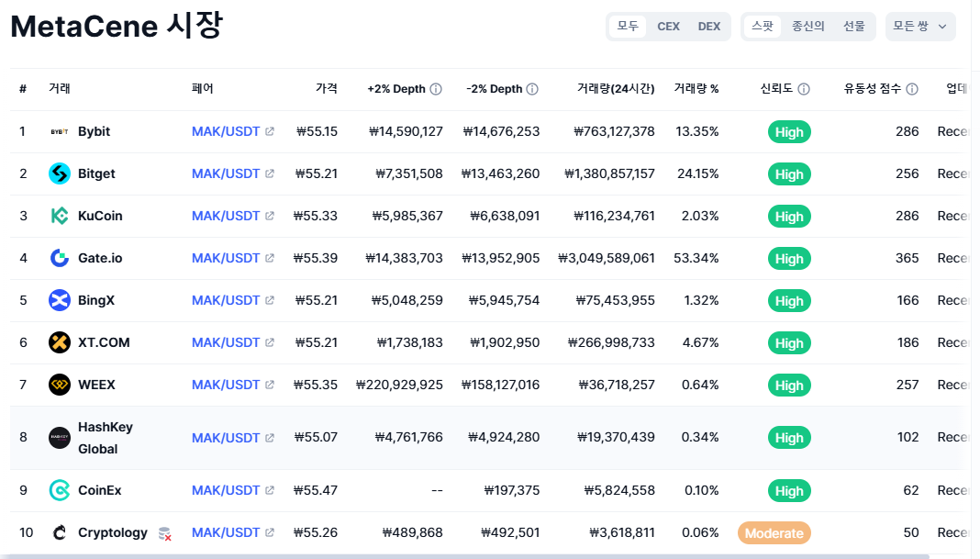Select the DEX filter tab
This screenshot has height=559, width=980.
click(708, 27)
